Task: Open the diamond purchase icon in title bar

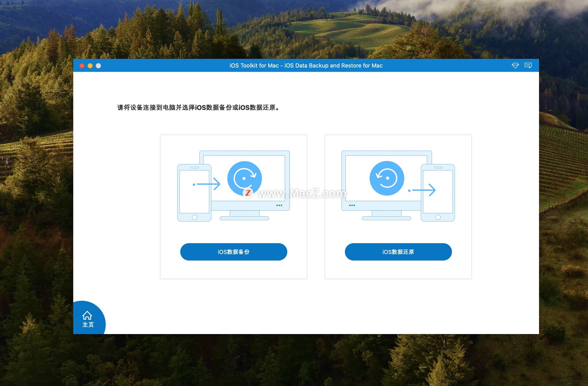Action: 515,65
